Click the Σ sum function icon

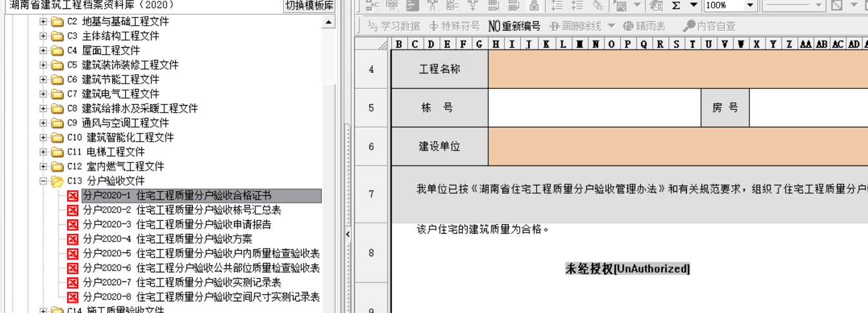(x=676, y=5)
